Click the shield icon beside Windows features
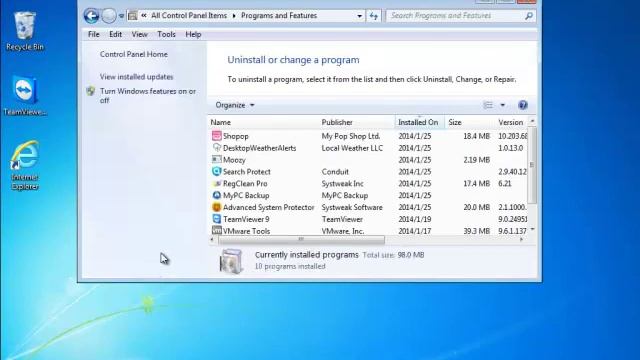The width and height of the screenshot is (640, 360). coord(91,91)
